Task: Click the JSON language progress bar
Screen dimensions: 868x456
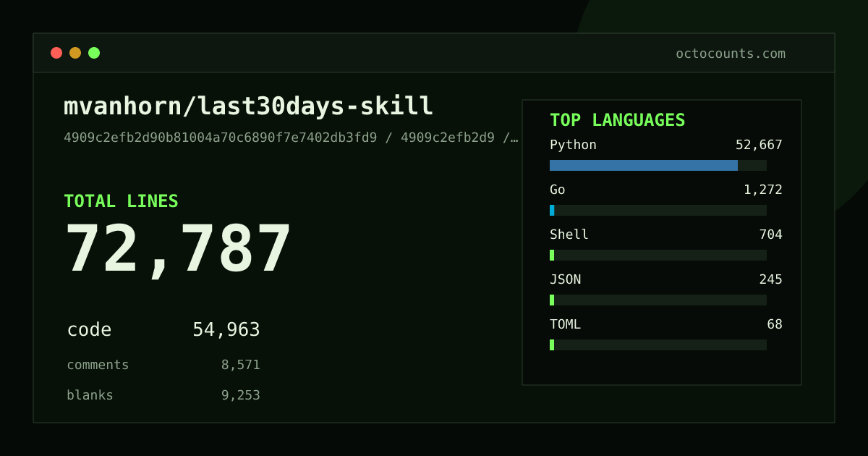Action: (658, 300)
